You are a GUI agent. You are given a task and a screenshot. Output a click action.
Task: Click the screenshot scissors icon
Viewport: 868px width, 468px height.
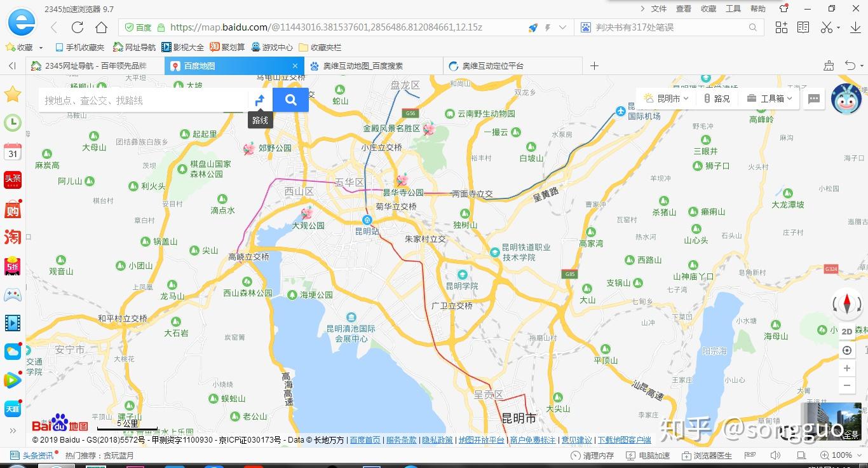tap(826, 27)
